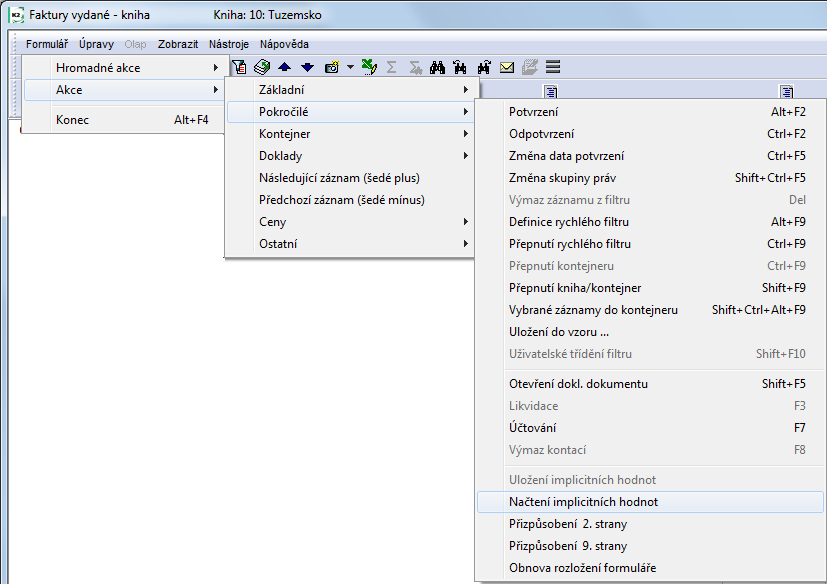Select Následující záznam (šedé plus)
Viewport: 827px width, 584px height.
tap(351, 178)
